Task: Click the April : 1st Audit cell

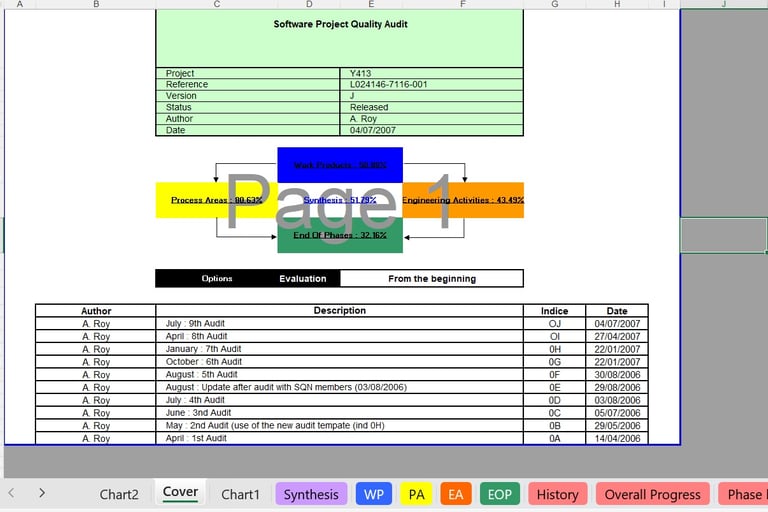Action: pyautogui.click(x=339, y=438)
